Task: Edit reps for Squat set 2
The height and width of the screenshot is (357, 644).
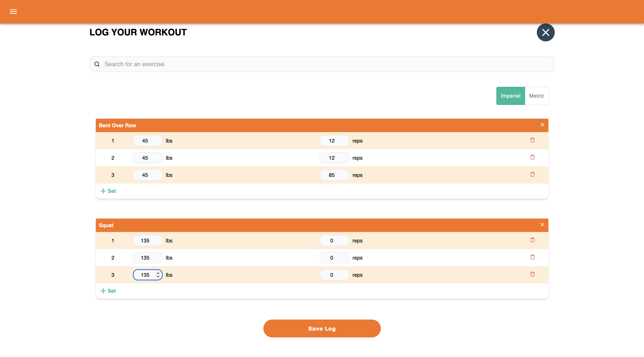Action: pos(334,258)
